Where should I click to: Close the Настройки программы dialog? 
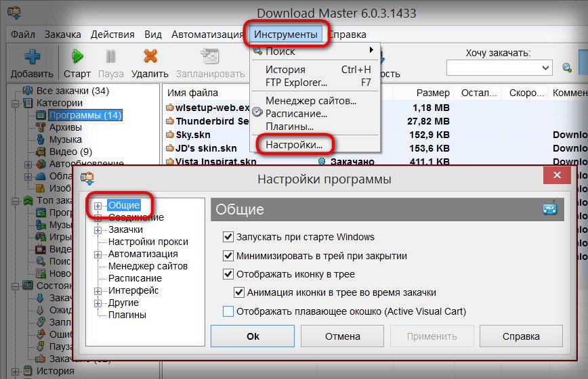(x=557, y=175)
